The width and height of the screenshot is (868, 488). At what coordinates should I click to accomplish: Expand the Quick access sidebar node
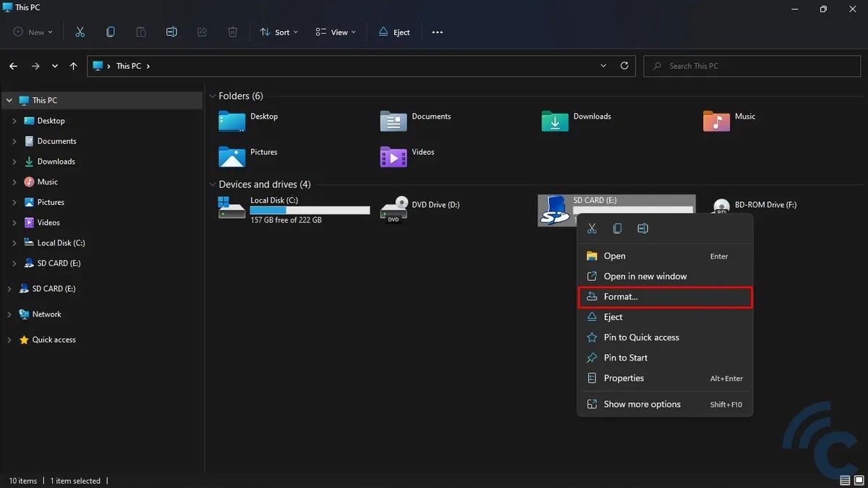[x=9, y=340]
